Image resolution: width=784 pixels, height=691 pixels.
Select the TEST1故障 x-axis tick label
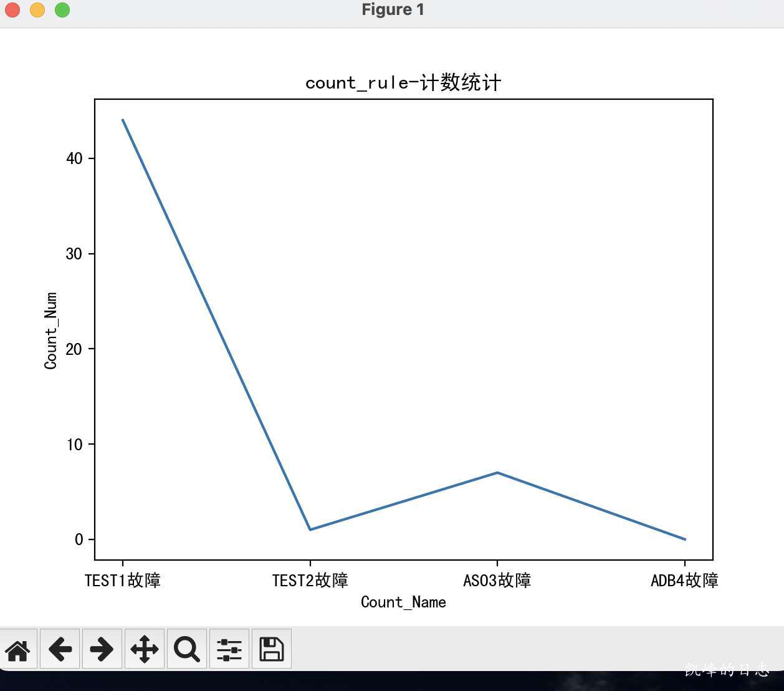[123, 581]
